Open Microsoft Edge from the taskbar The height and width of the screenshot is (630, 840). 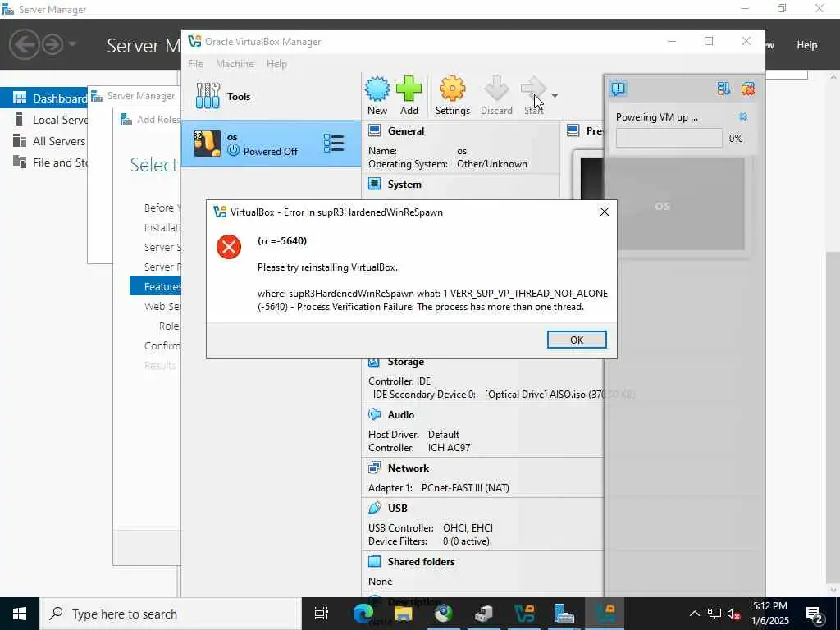coord(363,614)
